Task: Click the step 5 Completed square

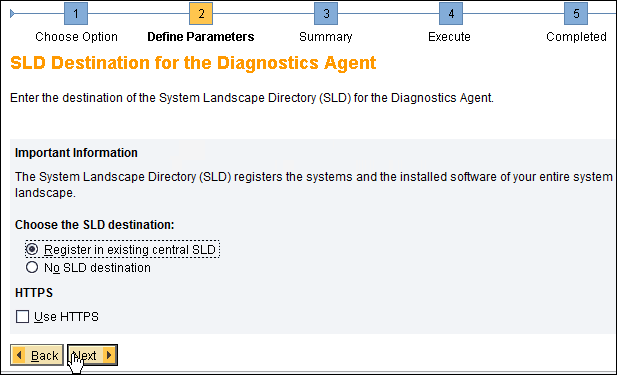Action: coord(576,14)
